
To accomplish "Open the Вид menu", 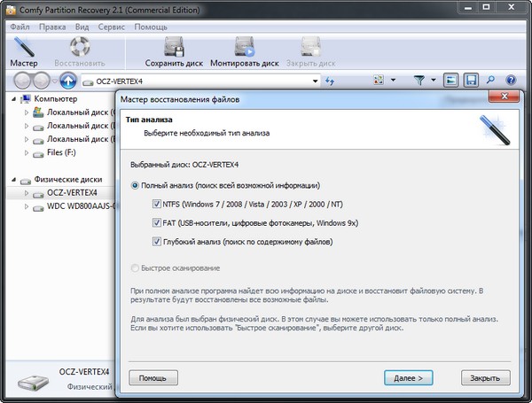I will (x=82, y=27).
